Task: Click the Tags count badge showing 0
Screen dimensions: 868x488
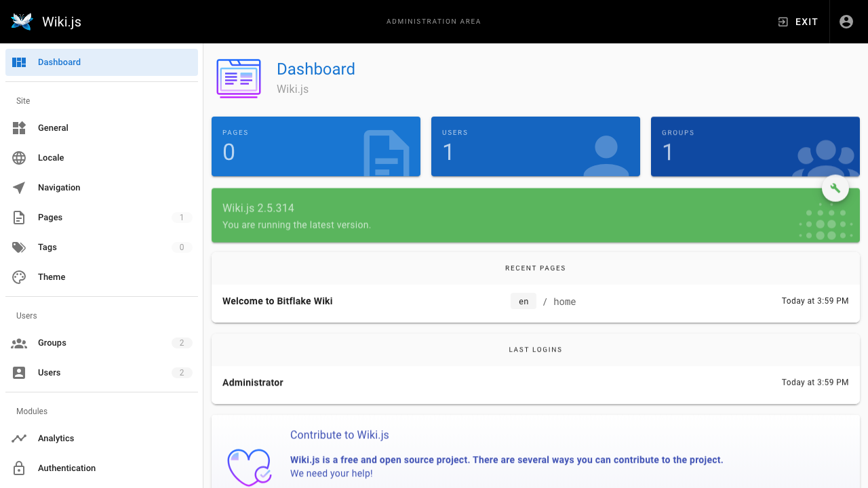Action: tap(182, 247)
